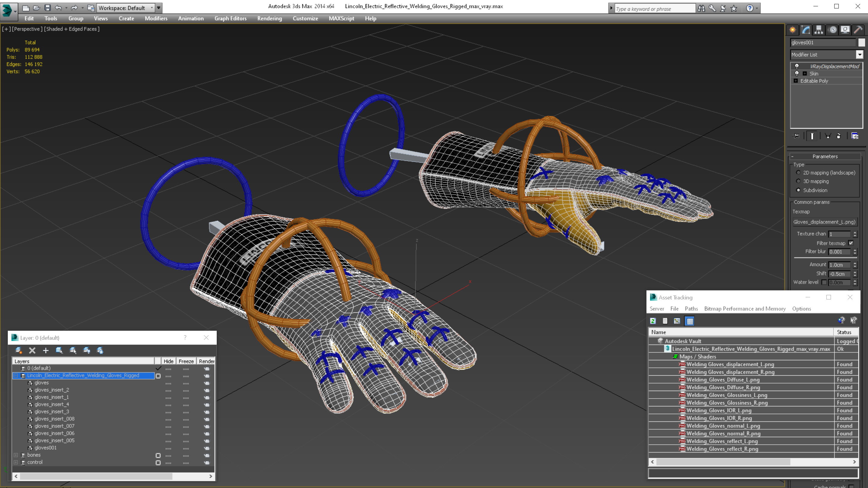Click Select Highlighted Objects icon in Layer dialog

(59, 350)
